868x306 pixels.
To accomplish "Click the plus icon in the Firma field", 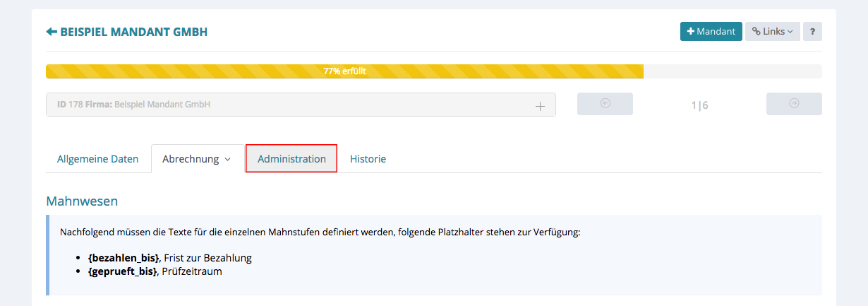I will 540,106.
